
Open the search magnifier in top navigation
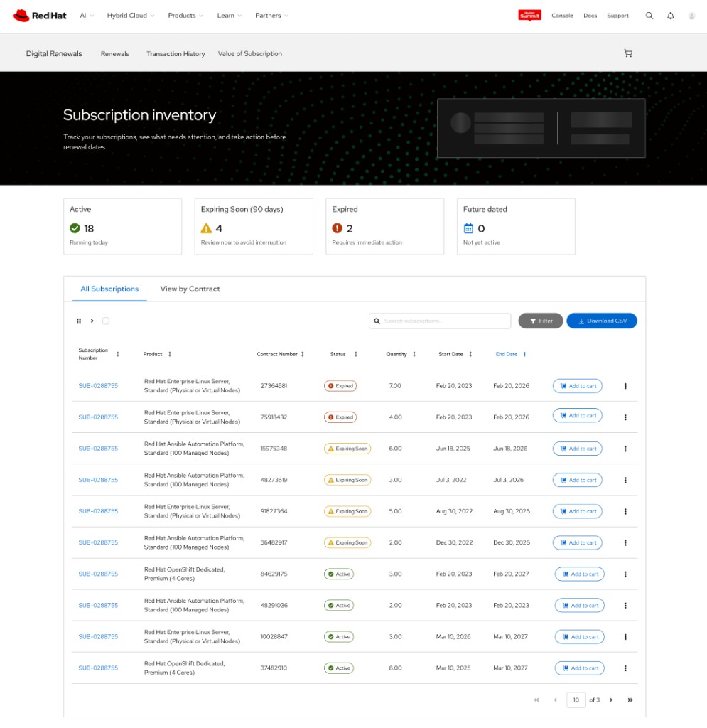pyautogui.click(x=649, y=16)
